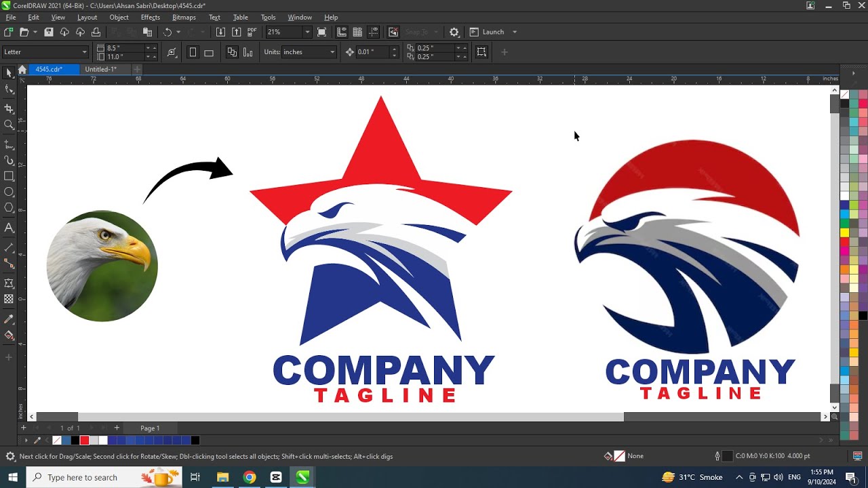
Task: Choose the Connector tool
Action: pos(9,264)
